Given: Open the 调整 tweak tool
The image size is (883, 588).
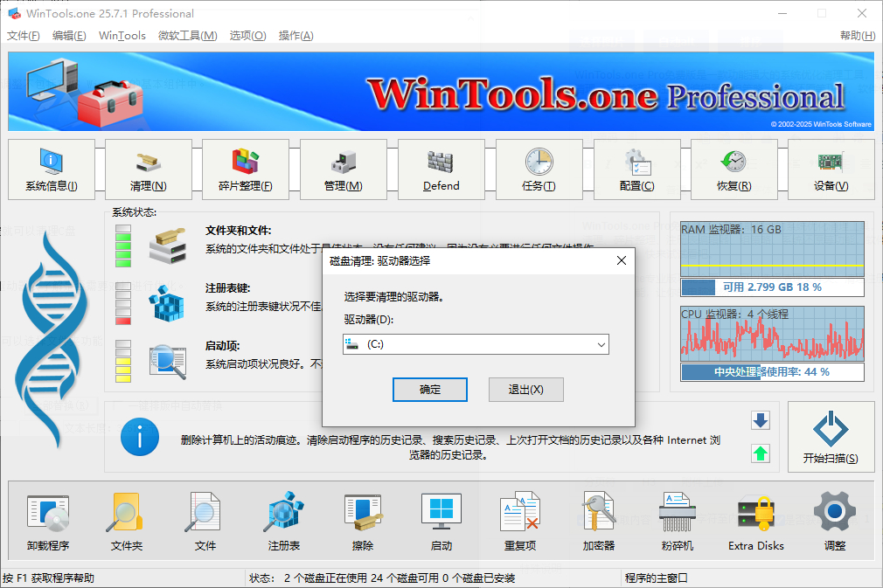Looking at the screenshot, I should coord(834,522).
